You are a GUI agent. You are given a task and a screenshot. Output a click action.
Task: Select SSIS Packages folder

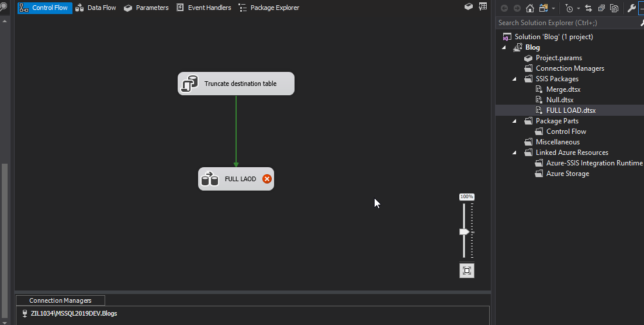557,79
